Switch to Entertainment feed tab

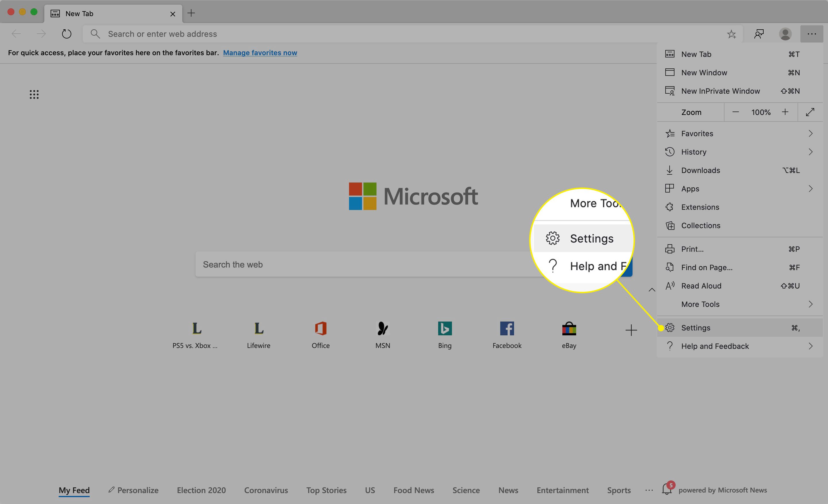click(x=563, y=490)
